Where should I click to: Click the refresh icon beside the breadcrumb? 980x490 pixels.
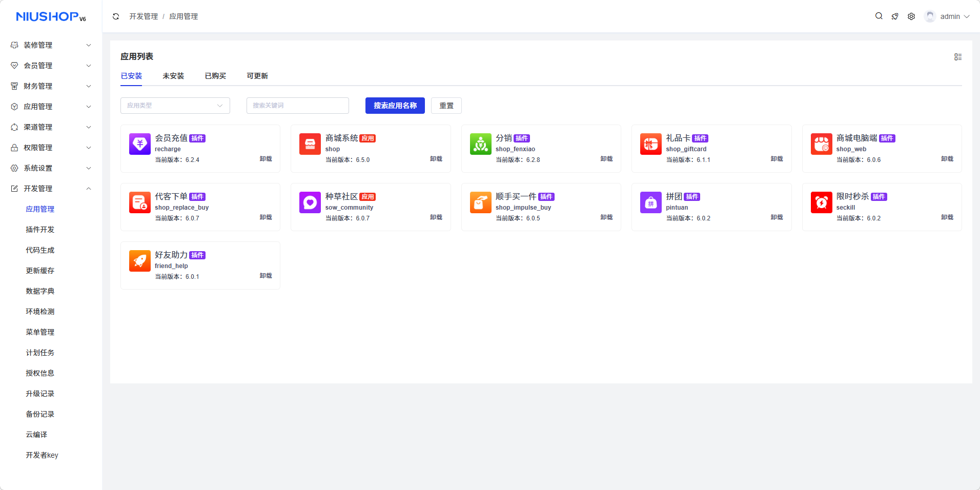click(x=116, y=16)
